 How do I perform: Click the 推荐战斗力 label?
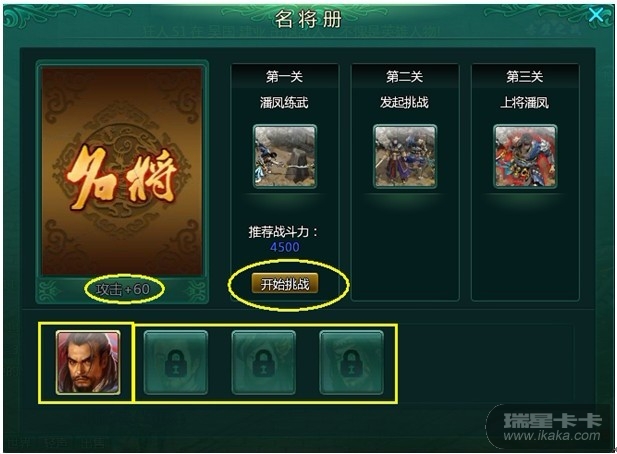point(283,232)
